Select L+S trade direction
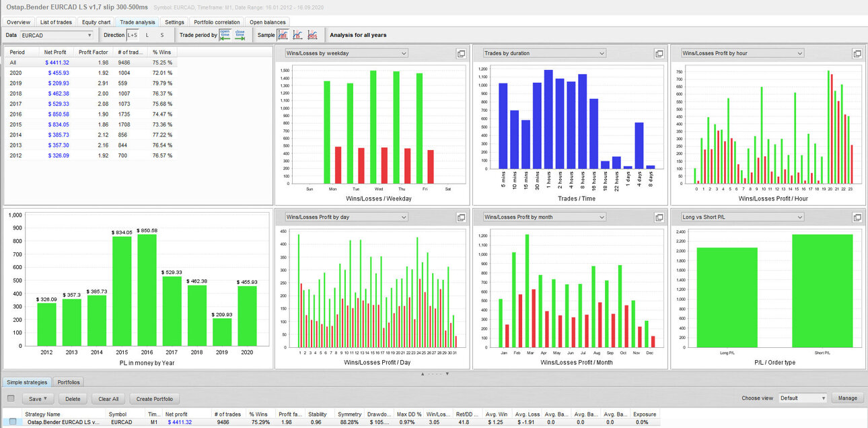868x428 pixels. 133,35
